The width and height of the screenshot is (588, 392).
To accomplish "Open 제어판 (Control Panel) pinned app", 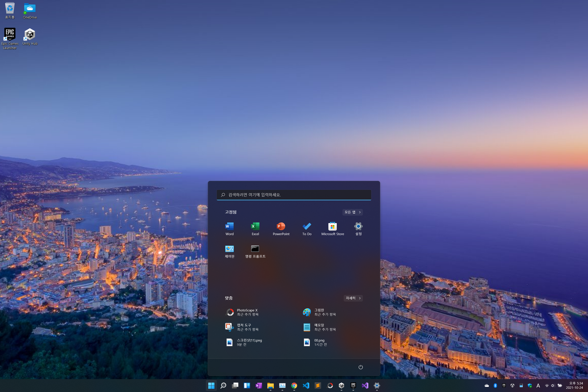I will coord(230,251).
